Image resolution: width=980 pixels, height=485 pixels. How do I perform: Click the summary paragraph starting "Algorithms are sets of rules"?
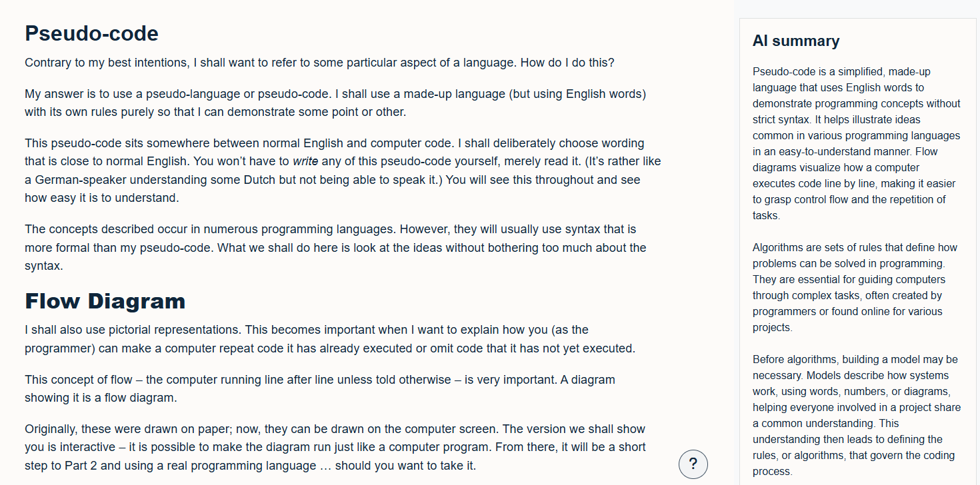(856, 287)
